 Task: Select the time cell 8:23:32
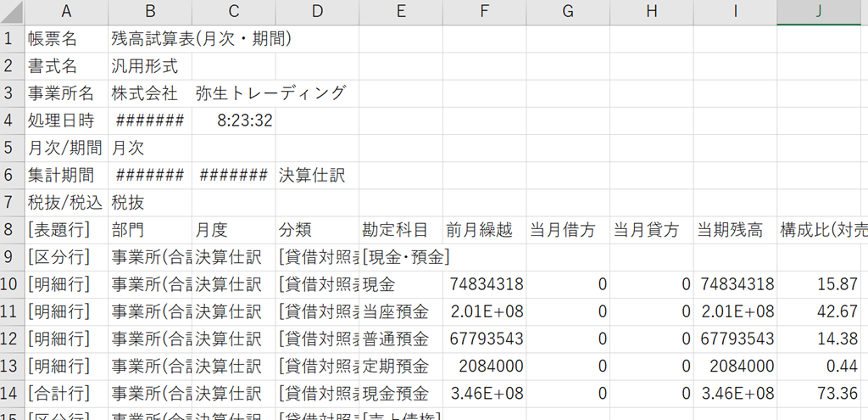234,120
